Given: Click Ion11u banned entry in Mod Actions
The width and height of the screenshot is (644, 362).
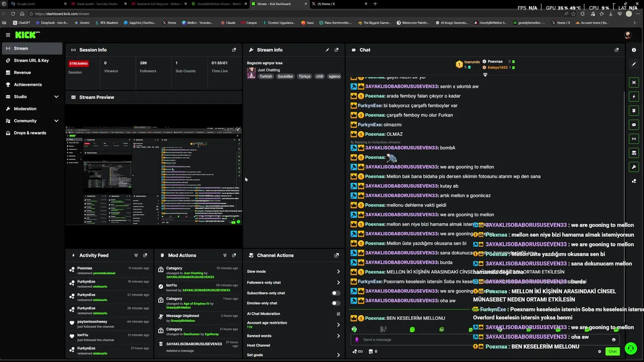Looking at the screenshot, I should click(198, 288).
